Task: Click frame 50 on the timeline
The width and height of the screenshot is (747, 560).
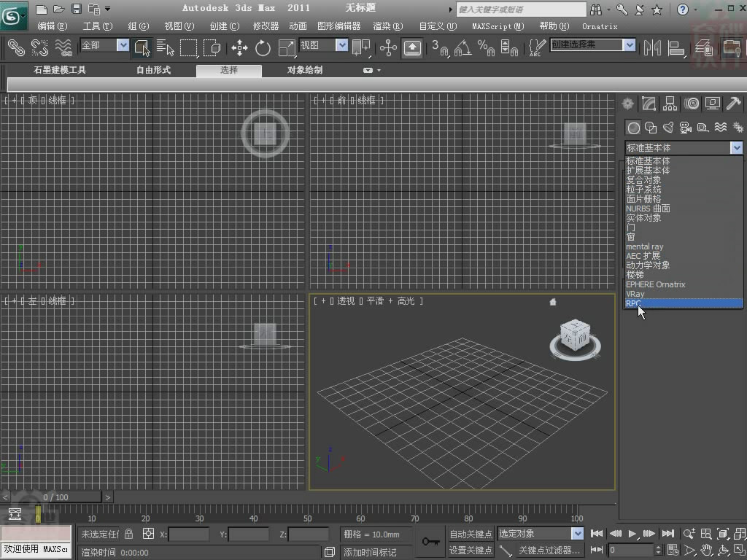Action: (x=307, y=518)
